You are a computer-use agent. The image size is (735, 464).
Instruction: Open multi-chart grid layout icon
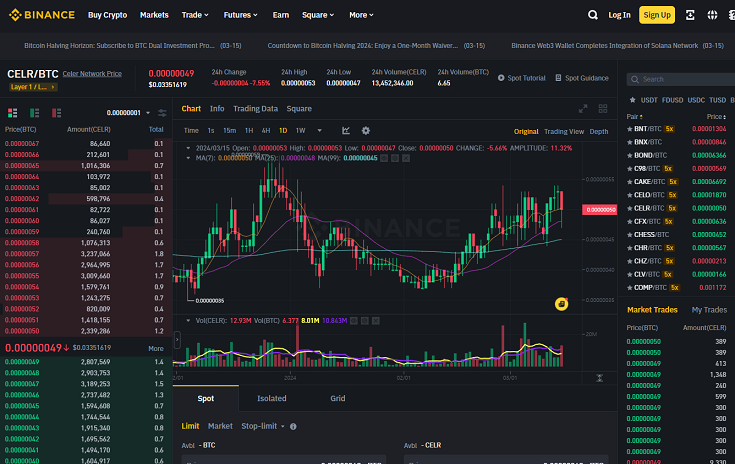(603, 109)
